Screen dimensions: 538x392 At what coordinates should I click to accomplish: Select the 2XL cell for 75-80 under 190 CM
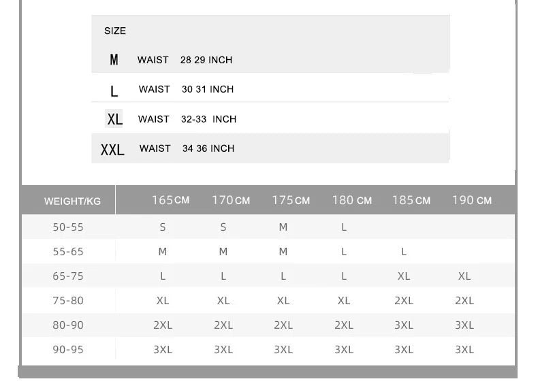[x=464, y=301]
